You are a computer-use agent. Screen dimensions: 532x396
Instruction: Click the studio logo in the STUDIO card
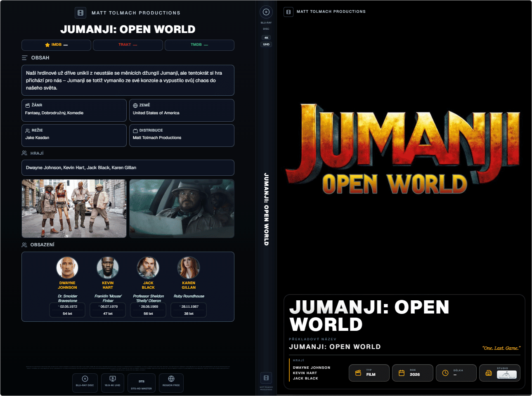click(x=507, y=375)
